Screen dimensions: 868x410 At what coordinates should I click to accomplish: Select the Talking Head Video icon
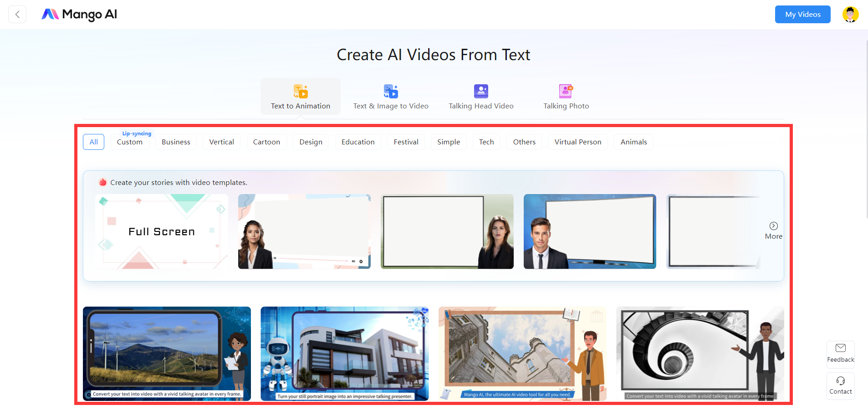481,92
